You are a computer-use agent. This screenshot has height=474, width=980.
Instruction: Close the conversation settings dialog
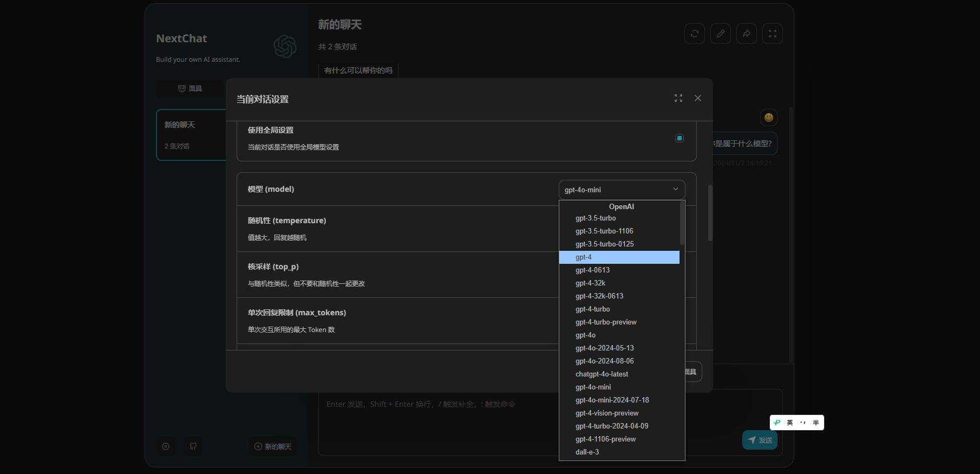[x=698, y=98]
